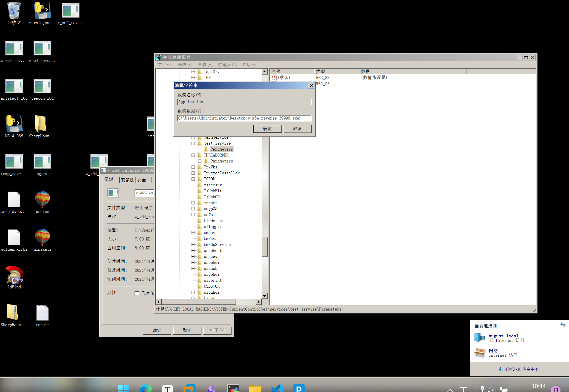This screenshot has height=392, width=569.
Task: Select artifact_x64 desktop icon
Action: click(14, 86)
